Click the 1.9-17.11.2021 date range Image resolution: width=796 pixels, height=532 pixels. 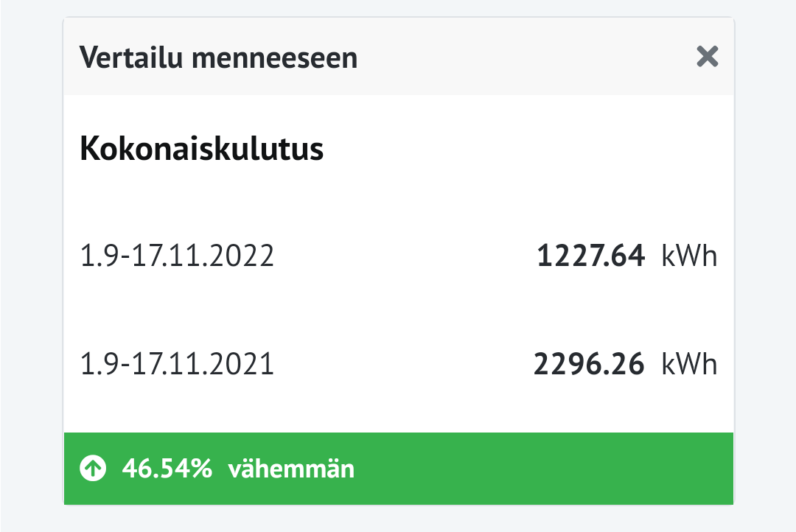(176, 364)
